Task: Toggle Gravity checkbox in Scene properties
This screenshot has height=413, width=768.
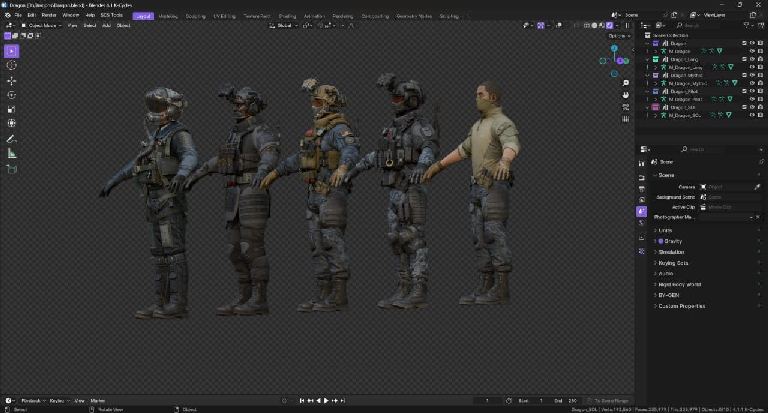Action: pyautogui.click(x=660, y=241)
